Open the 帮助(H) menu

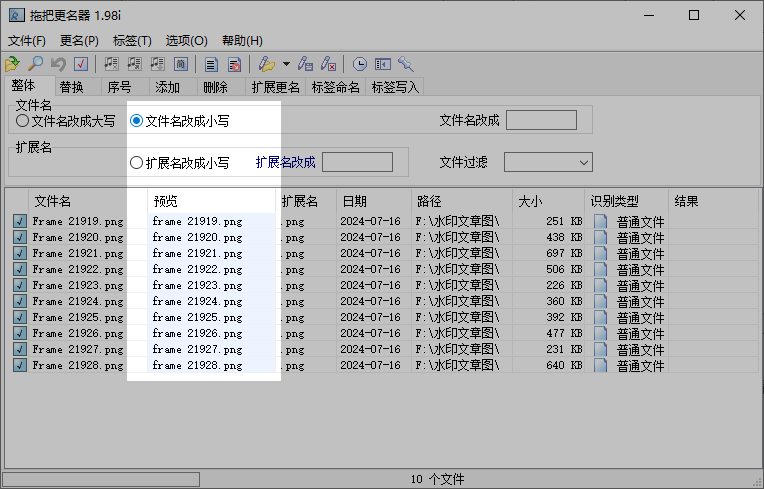pos(242,40)
